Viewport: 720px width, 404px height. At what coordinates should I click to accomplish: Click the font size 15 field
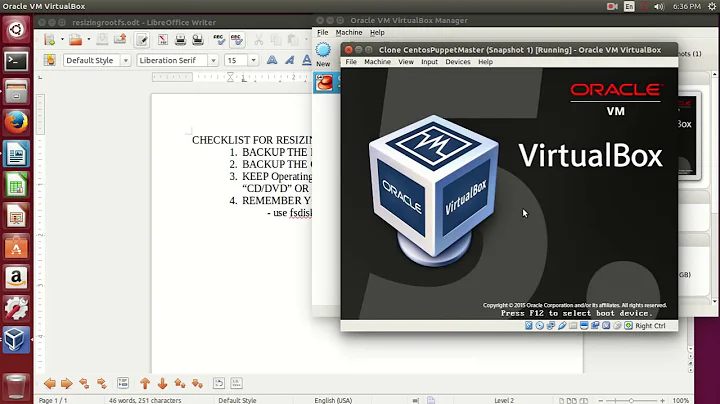(x=236, y=60)
